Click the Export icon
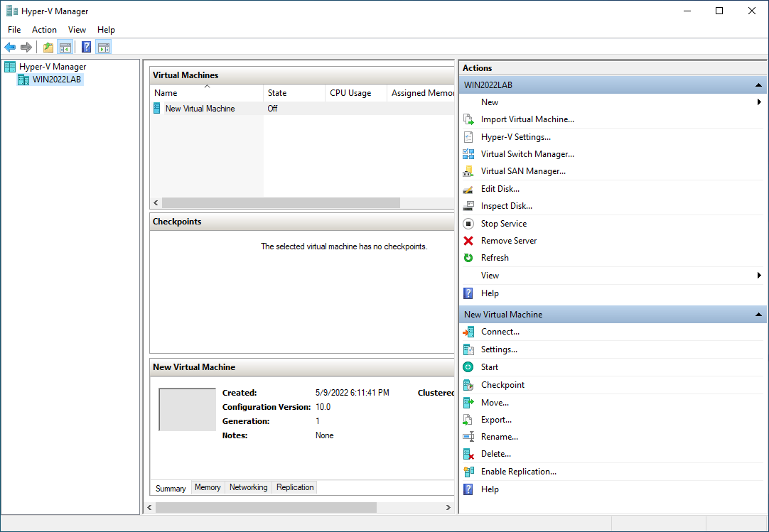The width and height of the screenshot is (769, 532). click(468, 420)
